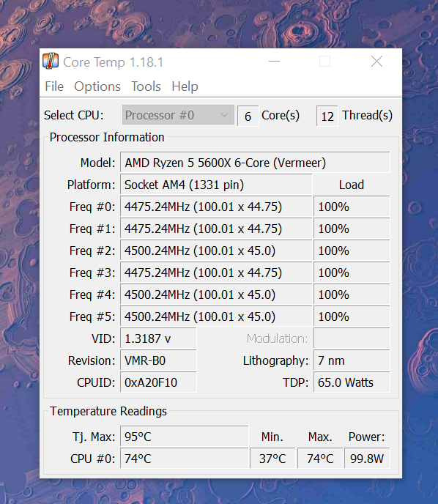Click the Load value for Freq #2
438x504 pixels.
pyautogui.click(x=352, y=251)
